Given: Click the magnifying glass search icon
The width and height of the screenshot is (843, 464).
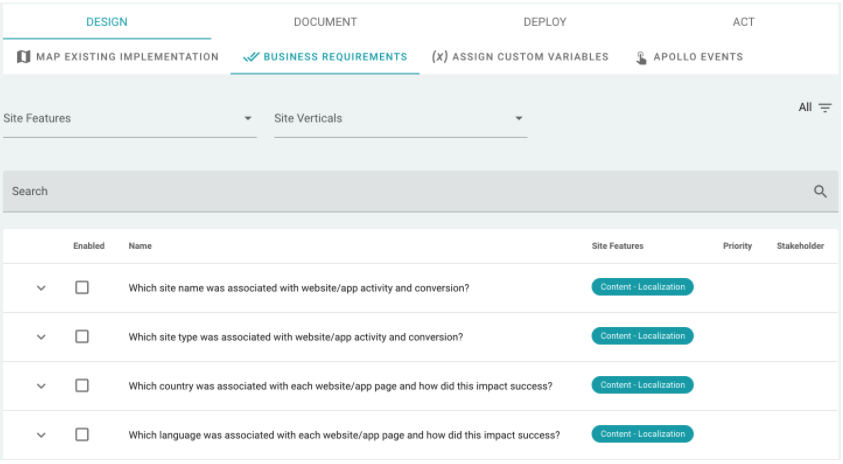Looking at the screenshot, I should (820, 192).
